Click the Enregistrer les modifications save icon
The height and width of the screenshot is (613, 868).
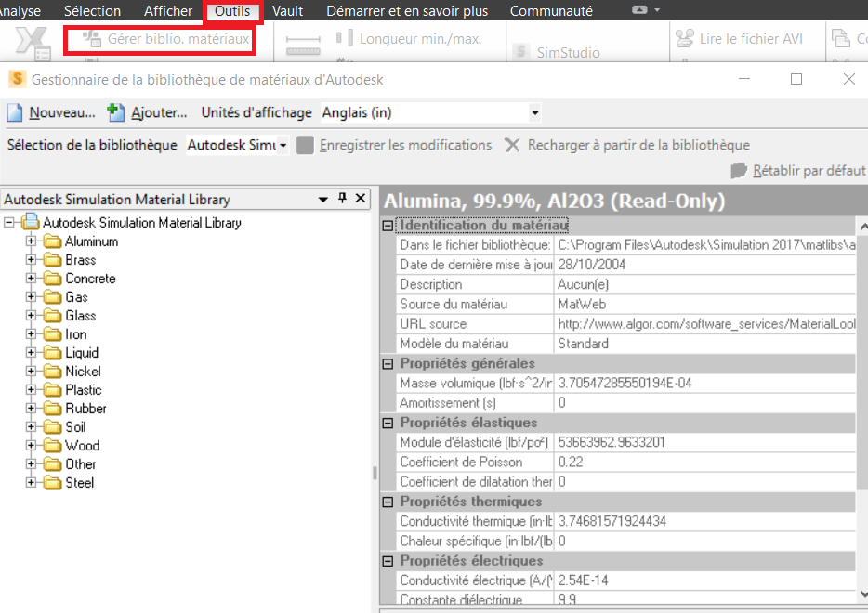pyautogui.click(x=305, y=146)
